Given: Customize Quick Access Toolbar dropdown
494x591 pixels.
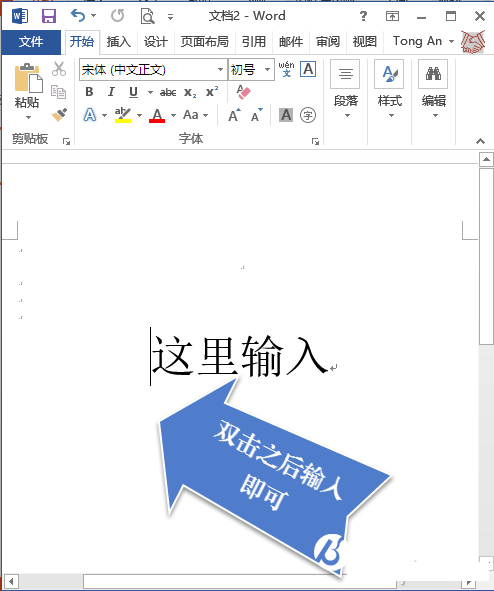Looking at the screenshot, I should tap(170, 17).
